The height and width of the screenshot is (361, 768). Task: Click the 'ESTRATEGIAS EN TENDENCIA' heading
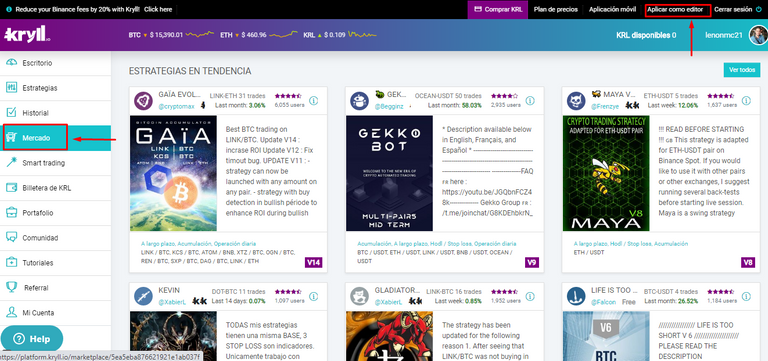190,72
